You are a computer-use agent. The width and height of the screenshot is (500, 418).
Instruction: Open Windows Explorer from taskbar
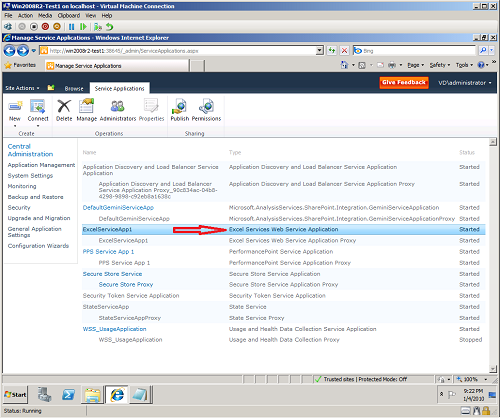(x=92, y=395)
